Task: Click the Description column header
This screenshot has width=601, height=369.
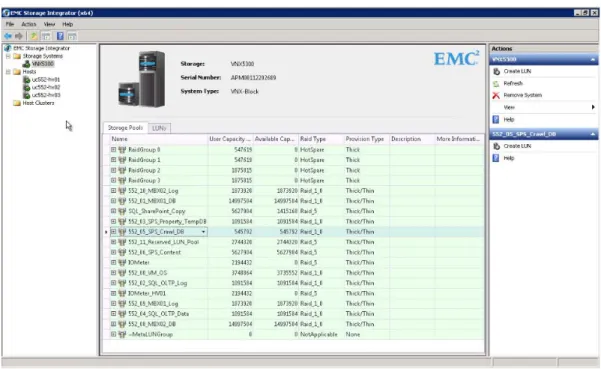Action: pyautogui.click(x=412, y=139)
